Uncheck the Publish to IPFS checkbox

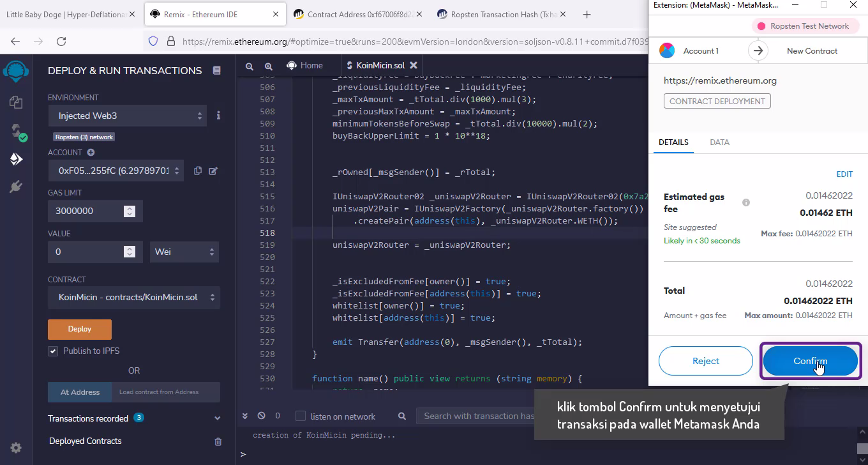53,351
